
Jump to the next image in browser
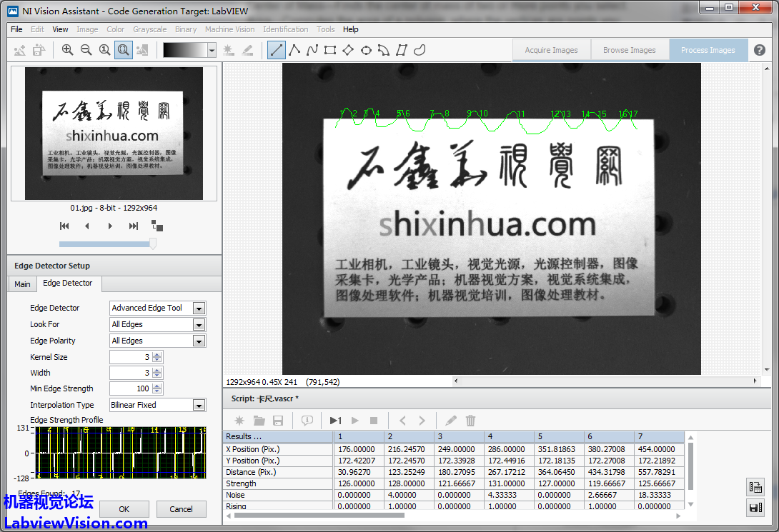[110, 226]
